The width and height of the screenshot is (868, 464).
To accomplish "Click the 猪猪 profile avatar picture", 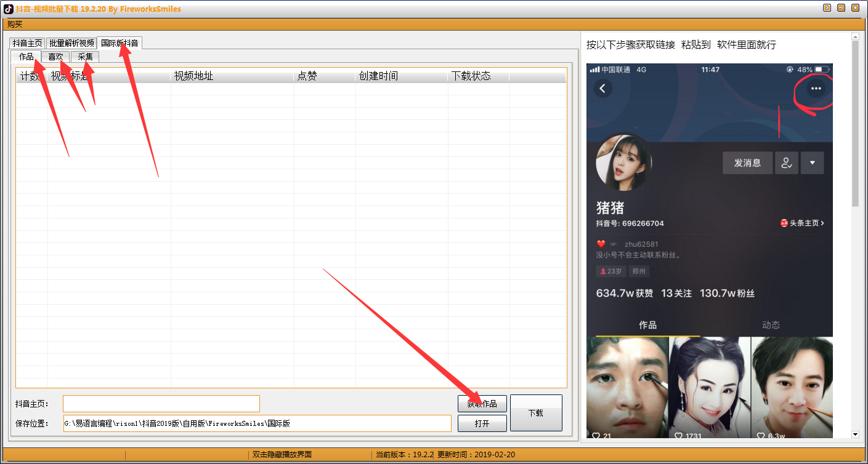I will coord(623,163).
